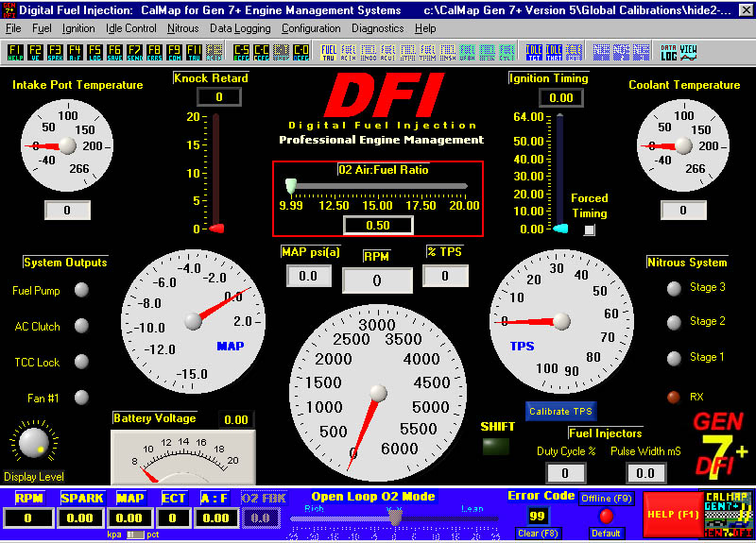Open the Help menu
Screen dimensions: 756x543
pos(425,28)
